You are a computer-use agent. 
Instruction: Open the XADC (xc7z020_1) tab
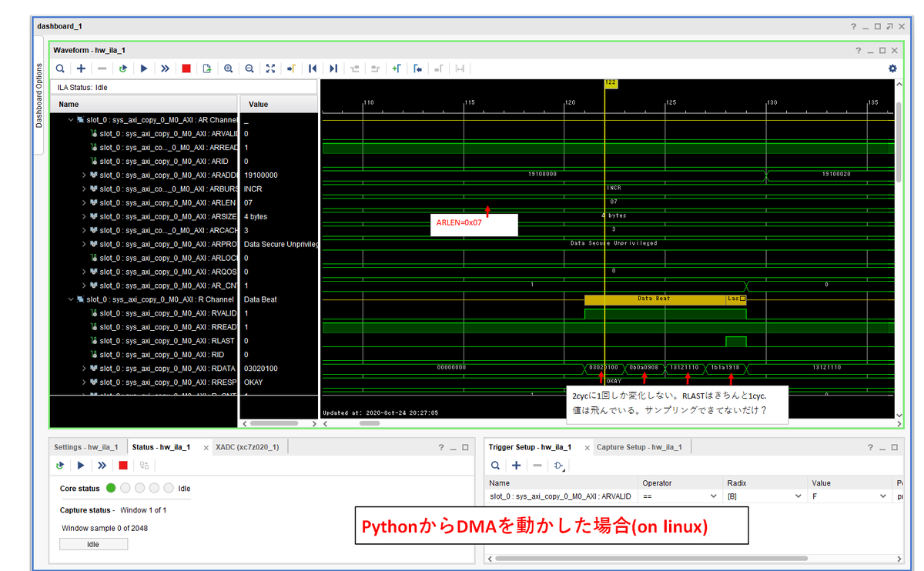(247, 447)
